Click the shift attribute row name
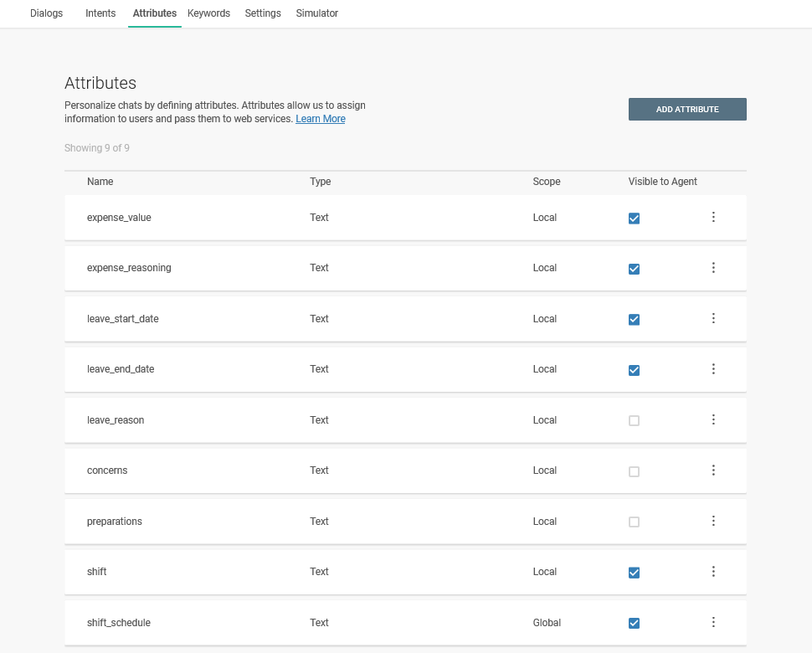Viewport: 812px width, 653px height. coord(97,572)
